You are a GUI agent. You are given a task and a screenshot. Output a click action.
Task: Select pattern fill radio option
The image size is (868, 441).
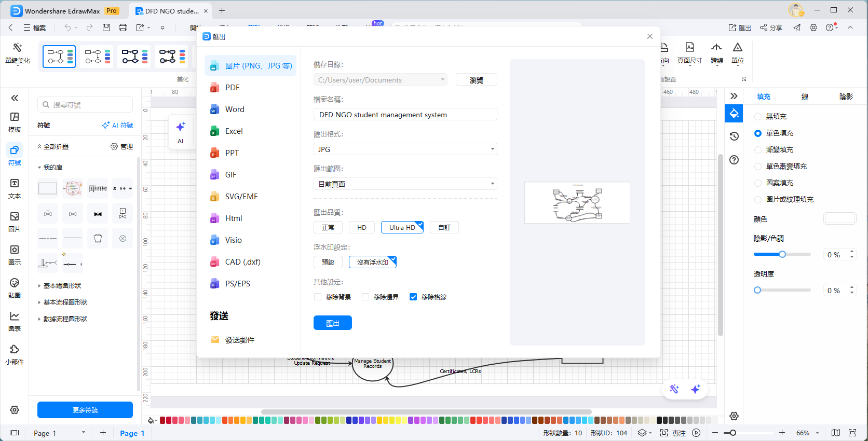click(758, 183)
